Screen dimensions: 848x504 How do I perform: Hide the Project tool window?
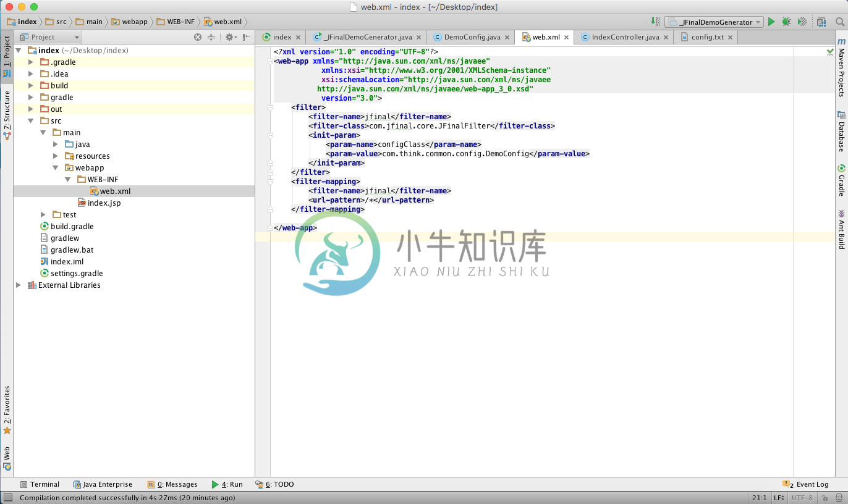click(247, 37)
